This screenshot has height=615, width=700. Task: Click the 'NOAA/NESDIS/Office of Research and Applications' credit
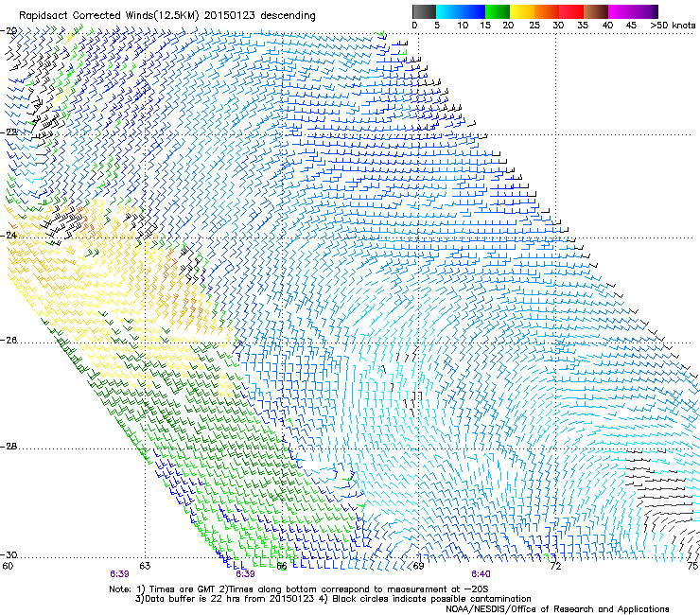557,609
